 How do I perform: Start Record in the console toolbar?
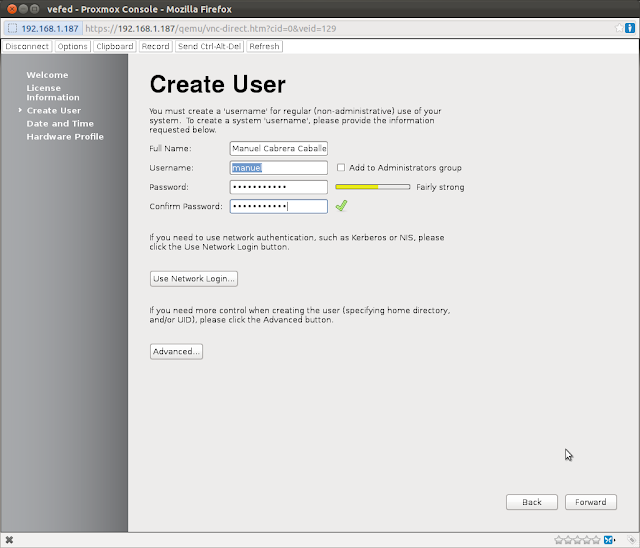[x=155, y=47]
